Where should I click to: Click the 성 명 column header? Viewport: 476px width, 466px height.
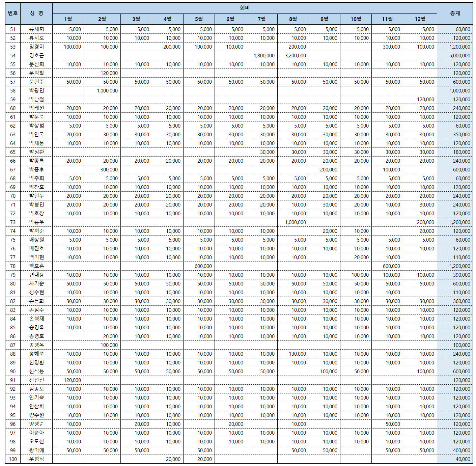pyautogui.click(x=36, y=13)
